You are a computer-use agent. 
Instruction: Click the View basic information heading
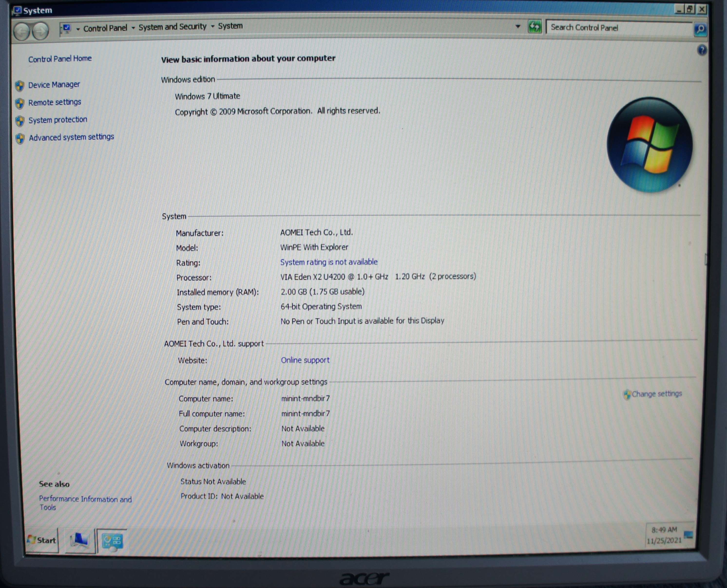point(248,59)
